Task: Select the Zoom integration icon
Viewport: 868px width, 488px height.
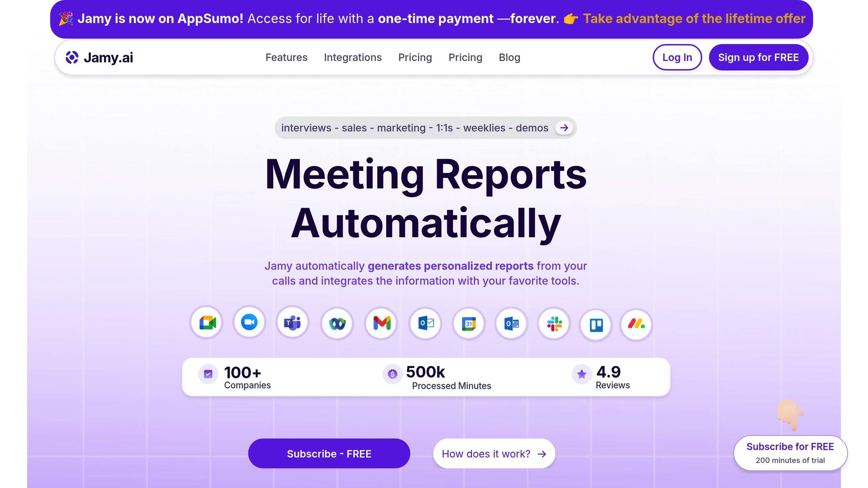Action: click(x=249, y=322)
